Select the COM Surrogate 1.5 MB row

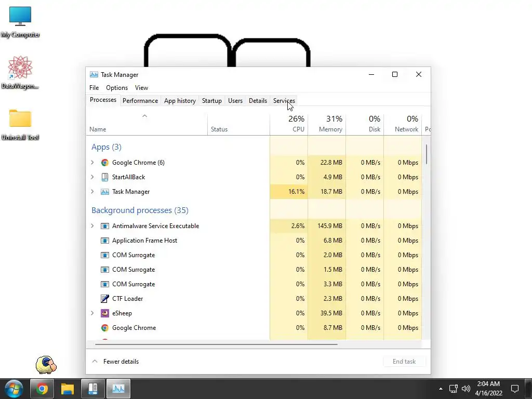click(x=254, y=270)
